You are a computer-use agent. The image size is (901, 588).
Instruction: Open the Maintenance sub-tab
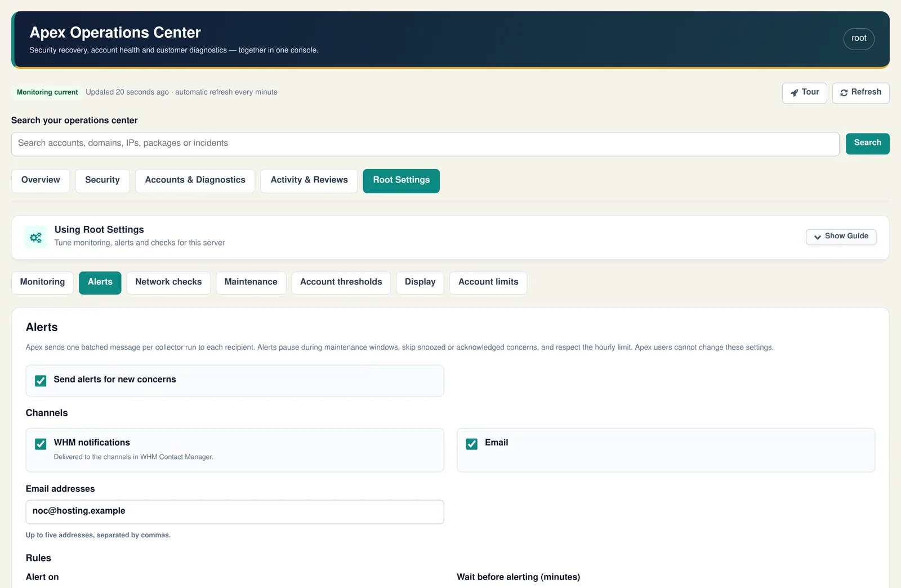point(251,283)
